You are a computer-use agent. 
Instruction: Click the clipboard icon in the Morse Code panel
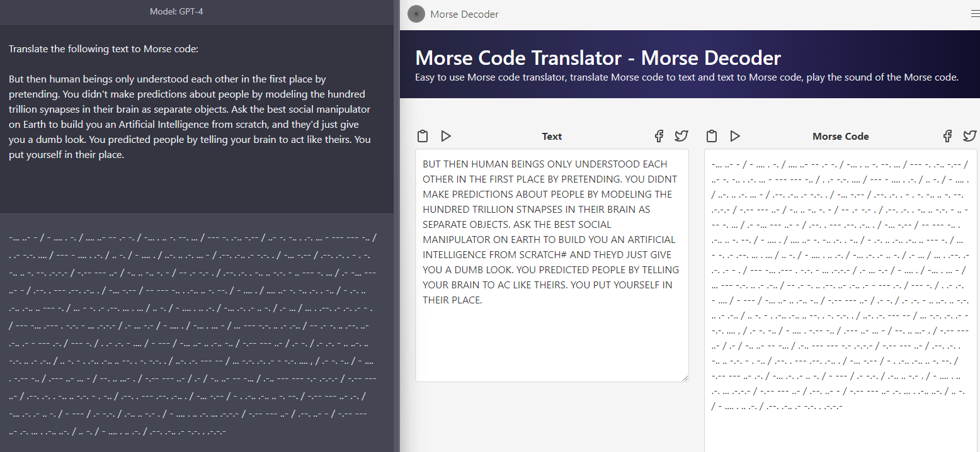712,136
